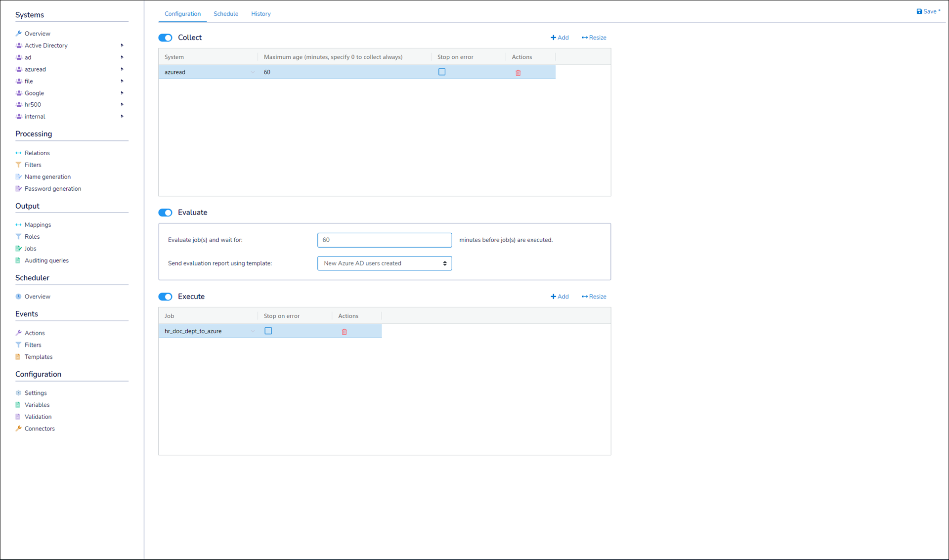Open the azuread system dropdown in Collect
The height and width of the screenshot is (560, 949).
pos(253,72)
